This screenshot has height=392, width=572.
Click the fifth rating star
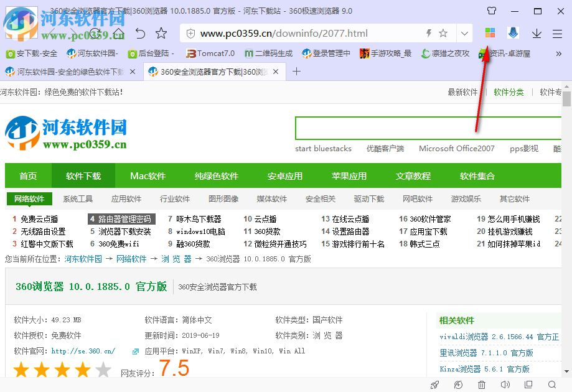pyautogui.click(x=102, y=370)
